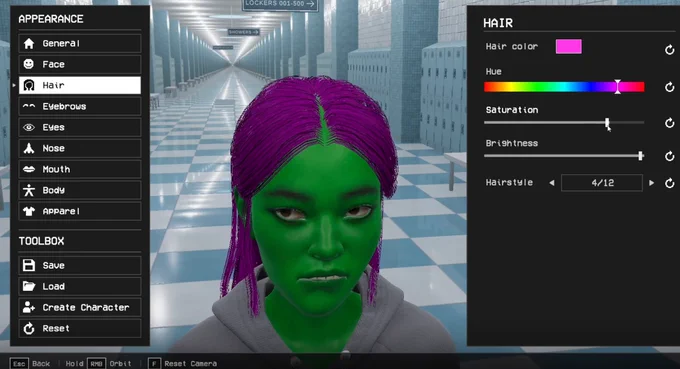Open the Nose settings tab
The image size is (680, 369).
(80, 148)
